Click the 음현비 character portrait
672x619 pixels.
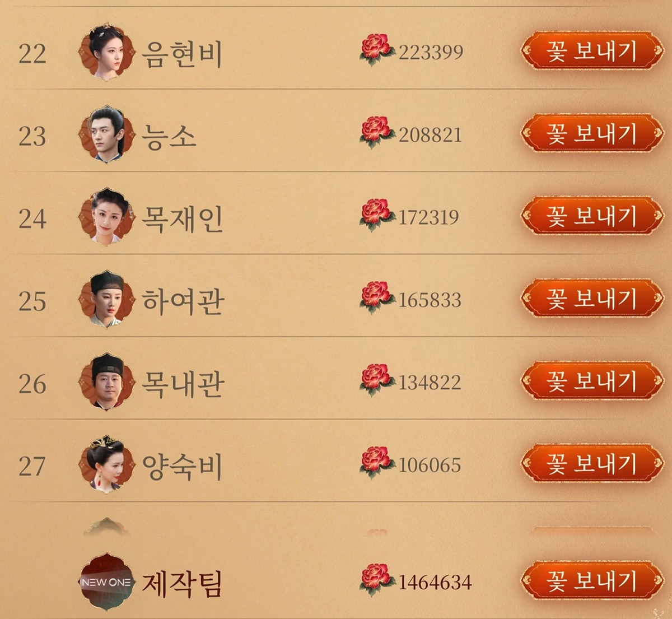click(106, 53)
